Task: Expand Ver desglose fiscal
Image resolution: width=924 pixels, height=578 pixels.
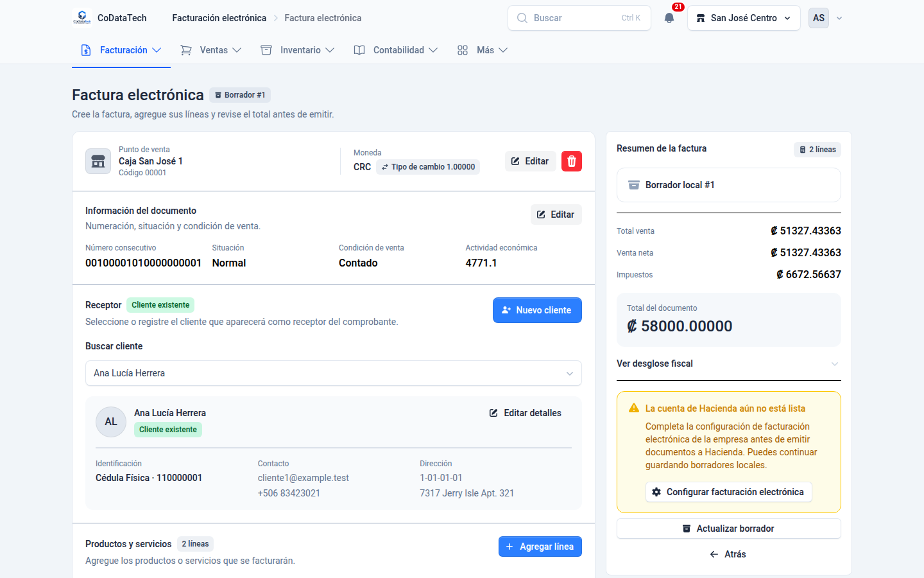Action: pos(729,363)
